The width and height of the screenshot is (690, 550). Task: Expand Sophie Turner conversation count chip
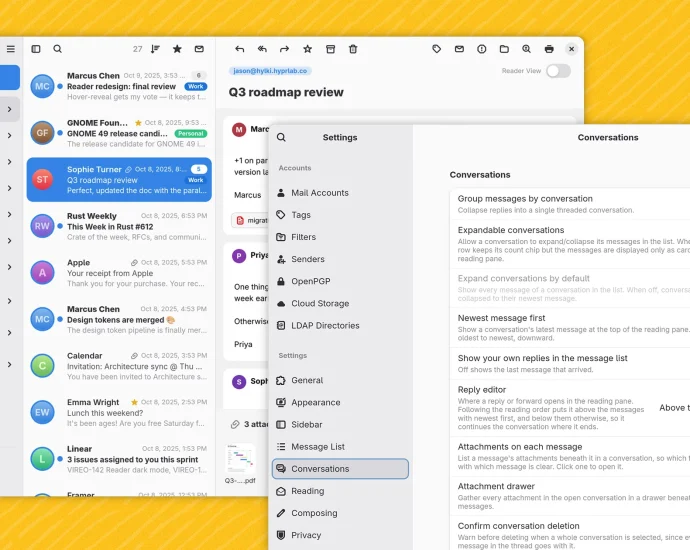[199, 169]
